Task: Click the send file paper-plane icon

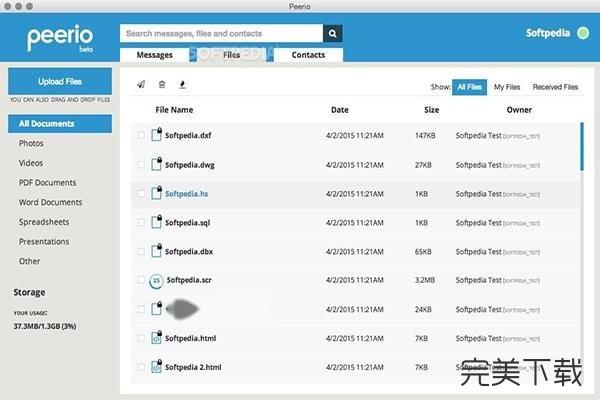Action: click(x=141, y=85)
